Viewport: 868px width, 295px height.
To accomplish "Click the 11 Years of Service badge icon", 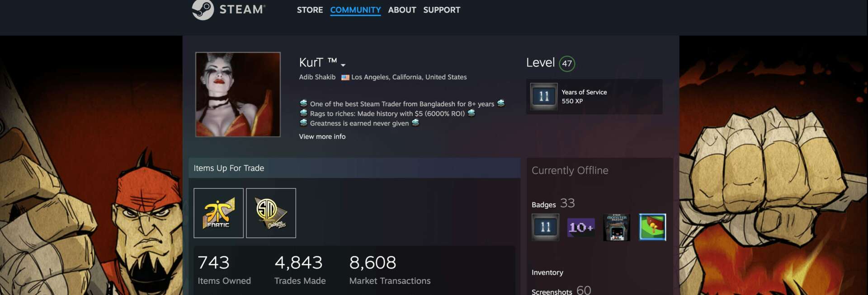I will click(x=543, y=96).
